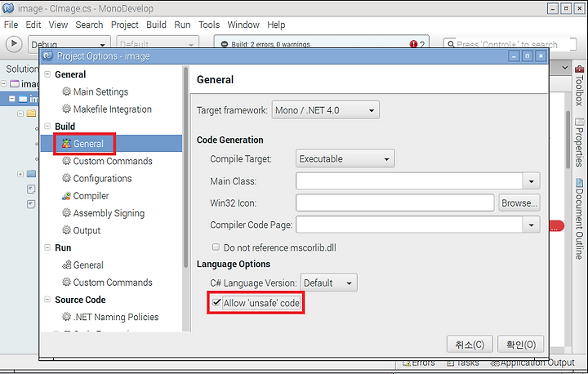Viewport: 588px width, 374px height.
Task: Click the red build error indicator icon
Action: 413,44
